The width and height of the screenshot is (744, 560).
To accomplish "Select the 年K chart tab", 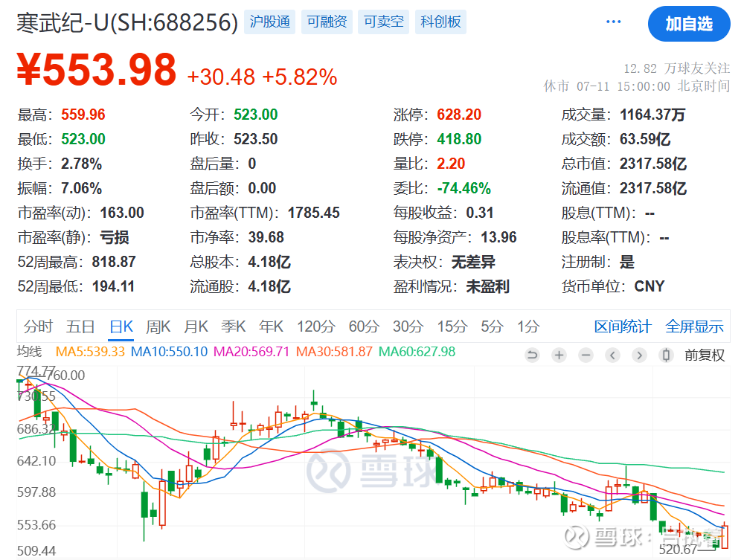I will coord(272,326).
